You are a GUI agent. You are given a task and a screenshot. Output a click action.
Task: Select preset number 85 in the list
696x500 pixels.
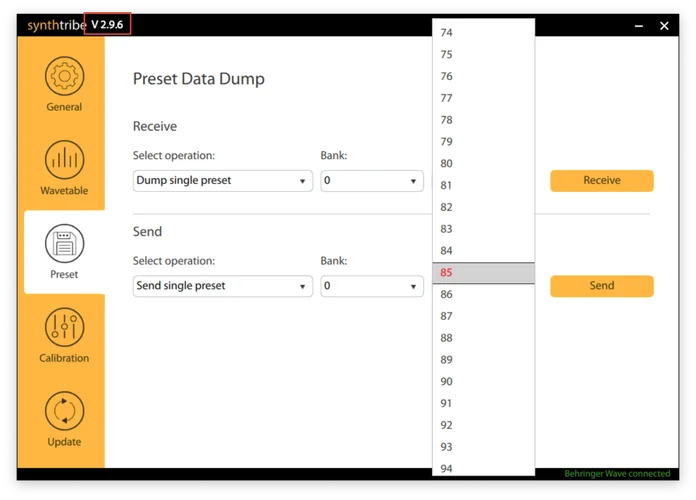pos(483,272)
